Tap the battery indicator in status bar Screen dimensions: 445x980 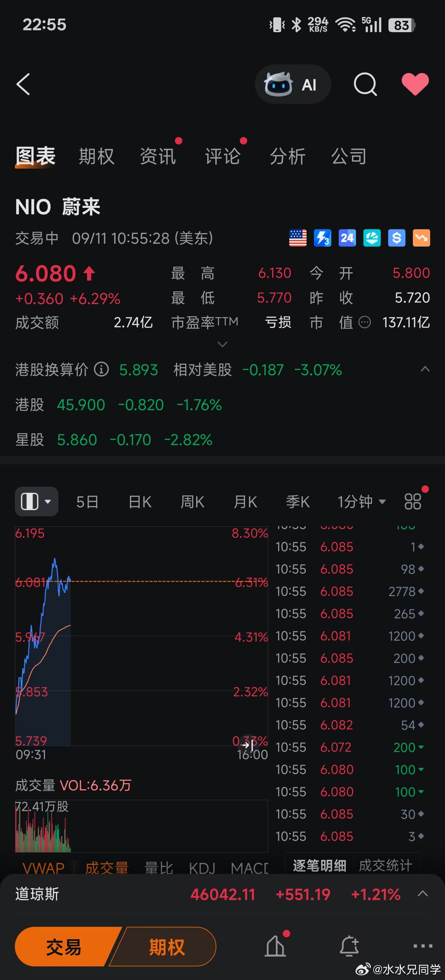402,25
